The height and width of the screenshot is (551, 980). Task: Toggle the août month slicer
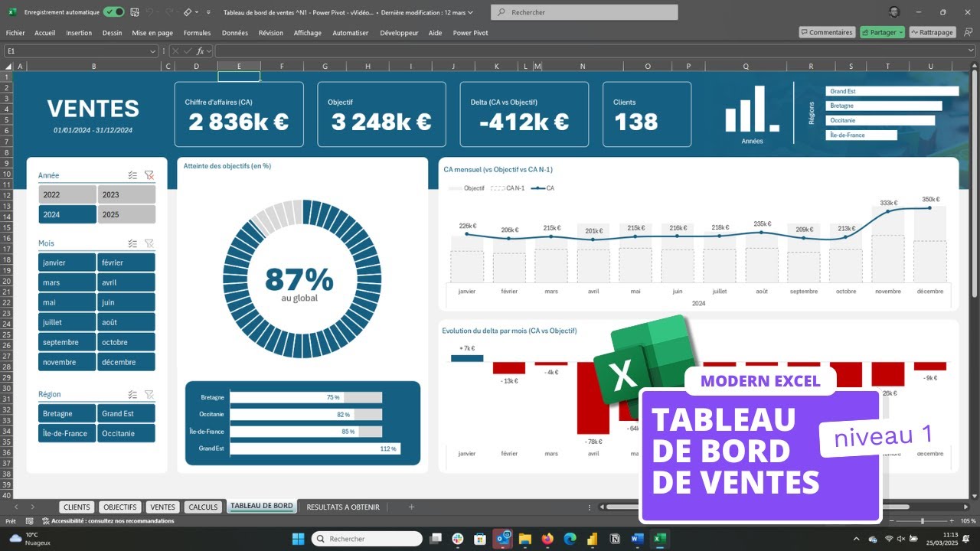[x=126, y=322]
